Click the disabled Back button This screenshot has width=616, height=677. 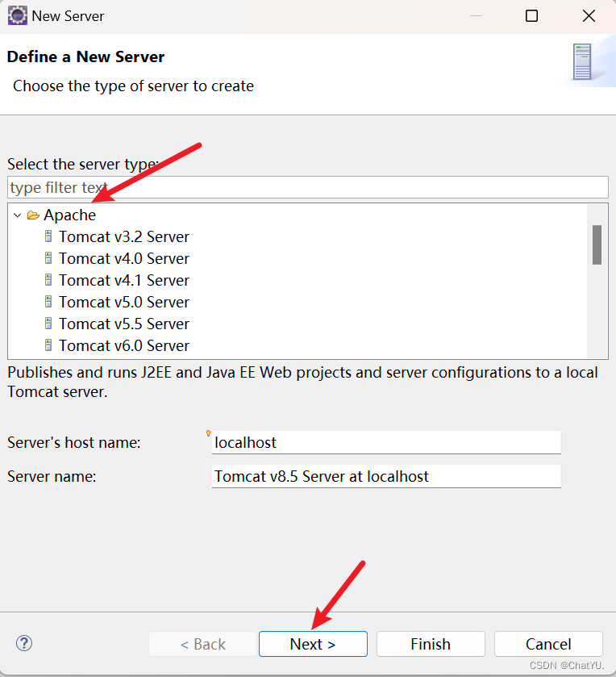pyautogui.click(x=202, y=644)
